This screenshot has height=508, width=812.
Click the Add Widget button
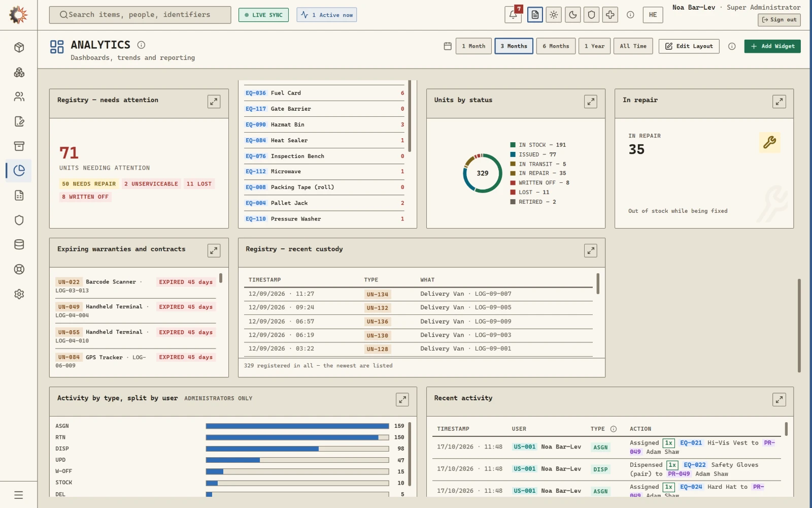pos(772,46)
